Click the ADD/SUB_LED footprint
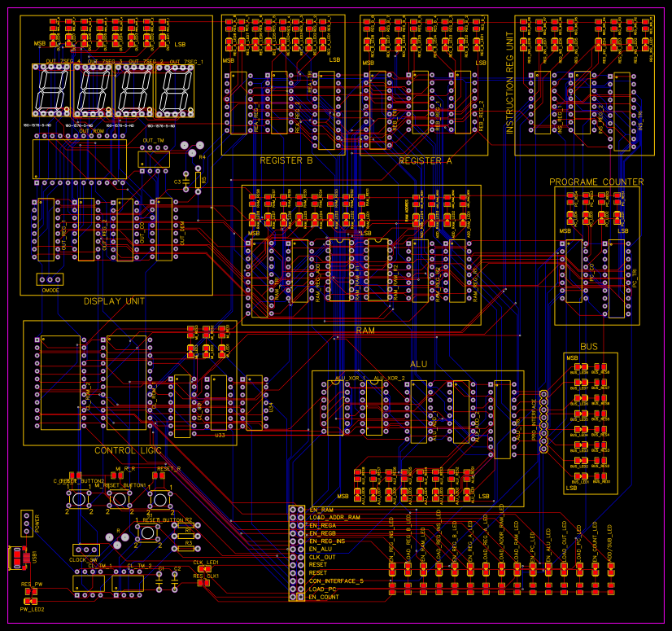 611,568
